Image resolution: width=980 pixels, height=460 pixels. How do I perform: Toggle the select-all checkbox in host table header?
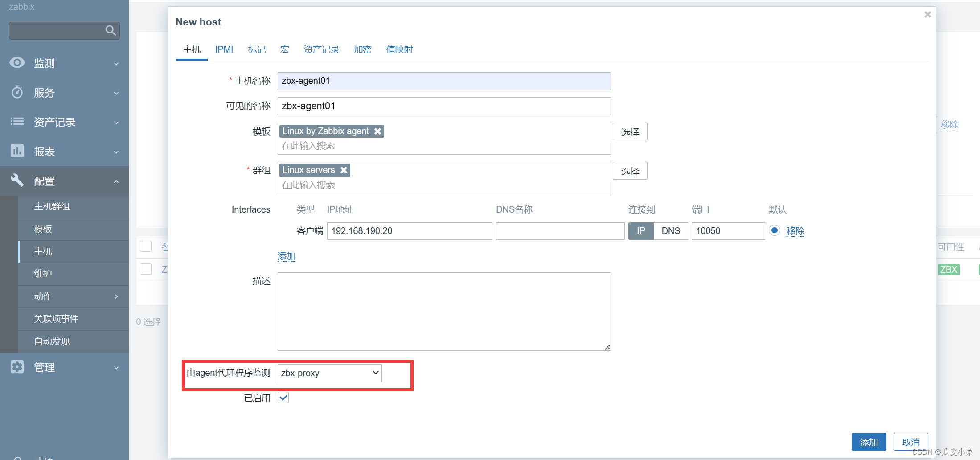click(146, 246)
